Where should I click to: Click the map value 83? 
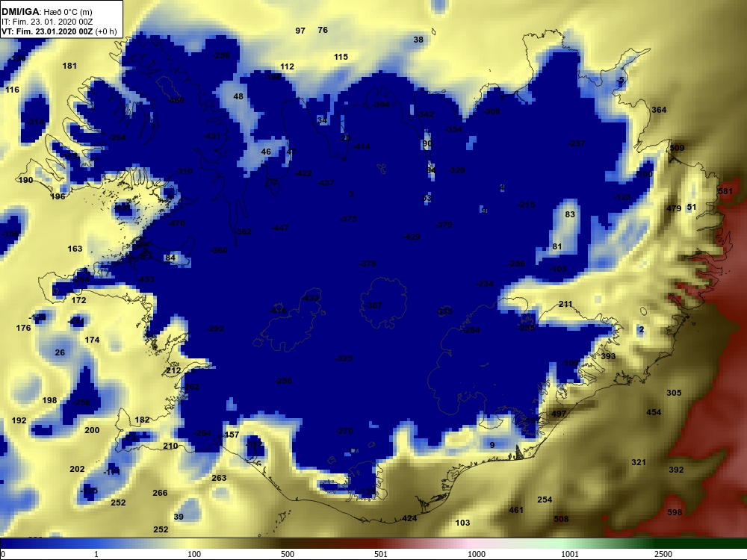tap(570, 214)
